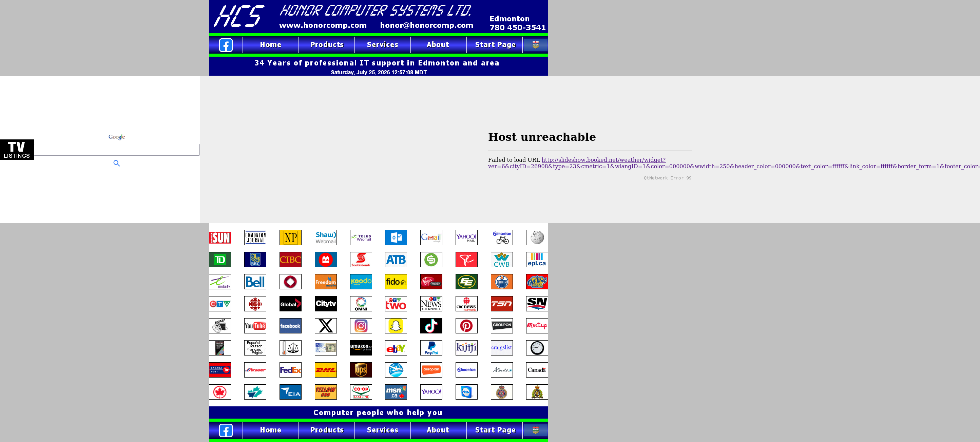Screen dimensions: 980x442
Task: Open the Bell tile
Action: pyautogui.click(x=255, y=282)
